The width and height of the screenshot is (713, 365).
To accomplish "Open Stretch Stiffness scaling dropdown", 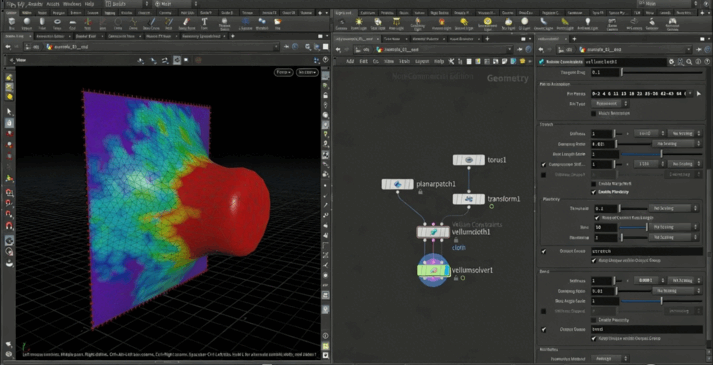I will pyautogui.click(x=684, y=134).
